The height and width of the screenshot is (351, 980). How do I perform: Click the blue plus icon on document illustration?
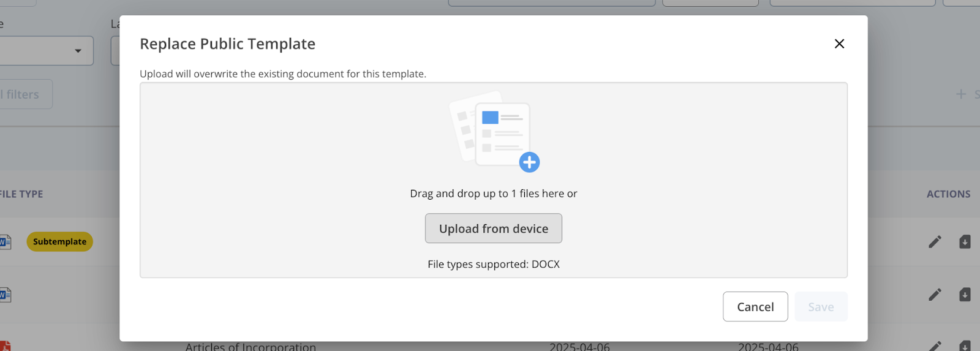(x=529, y=162)
